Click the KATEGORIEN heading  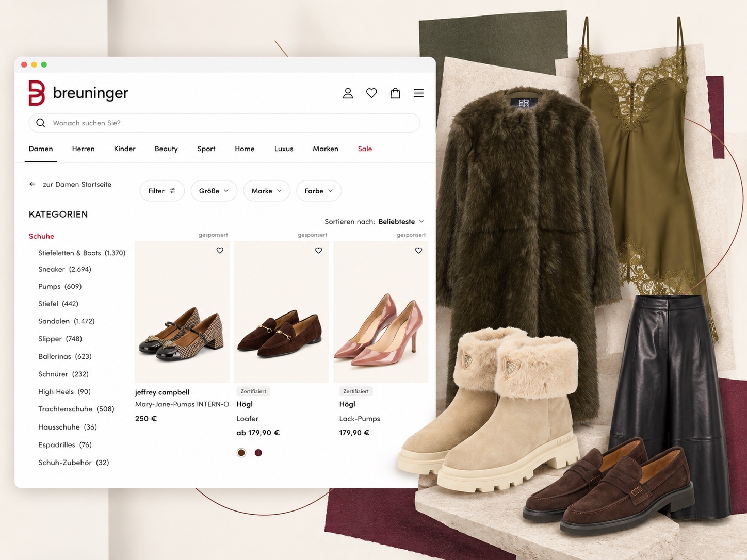pyautogui.click(x=58, y=215)
